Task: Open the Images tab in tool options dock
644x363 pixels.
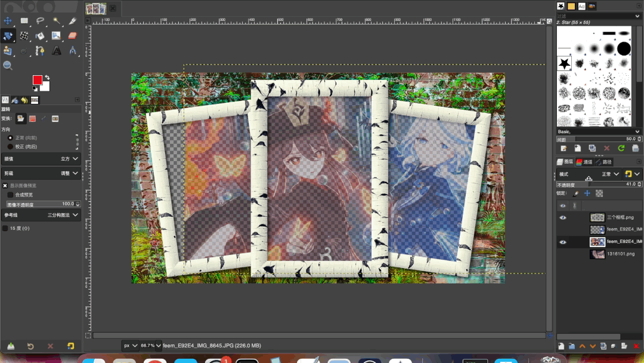Action: pos(35,100)
